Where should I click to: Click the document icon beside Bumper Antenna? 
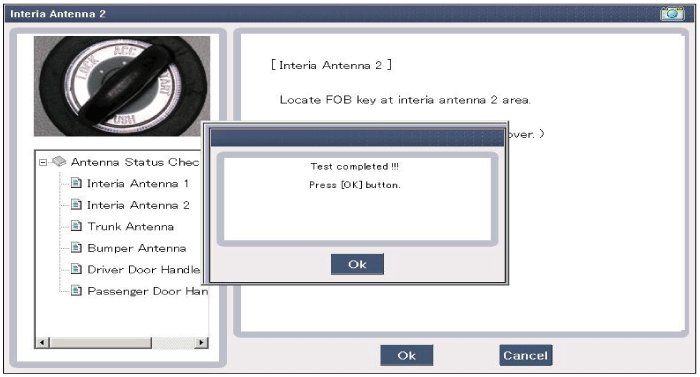(76, 247)
